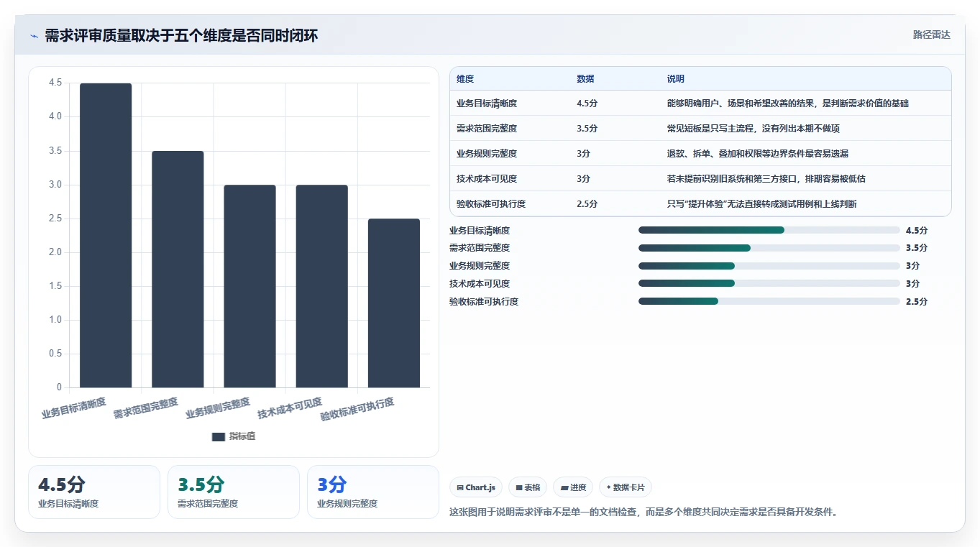Click the x-axis label 业务目标清晰度
The width and height of the screenshot is (980, 547).
(x=74, y=408)
